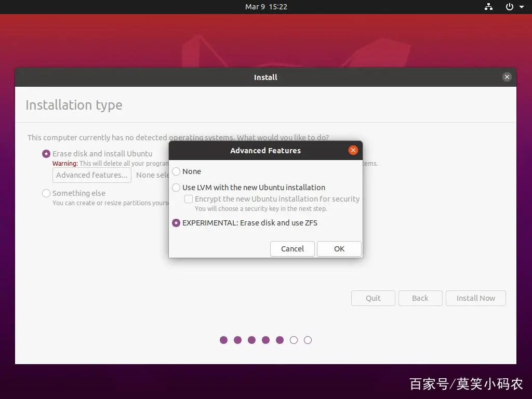Click the fifth filled progress dot
The height and width of the screenshot is (399, 532).
tap(280, 340)
